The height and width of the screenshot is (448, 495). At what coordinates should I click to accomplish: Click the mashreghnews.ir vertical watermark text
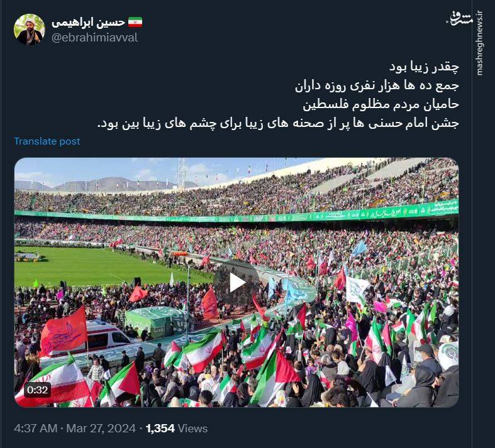(480, 43)
